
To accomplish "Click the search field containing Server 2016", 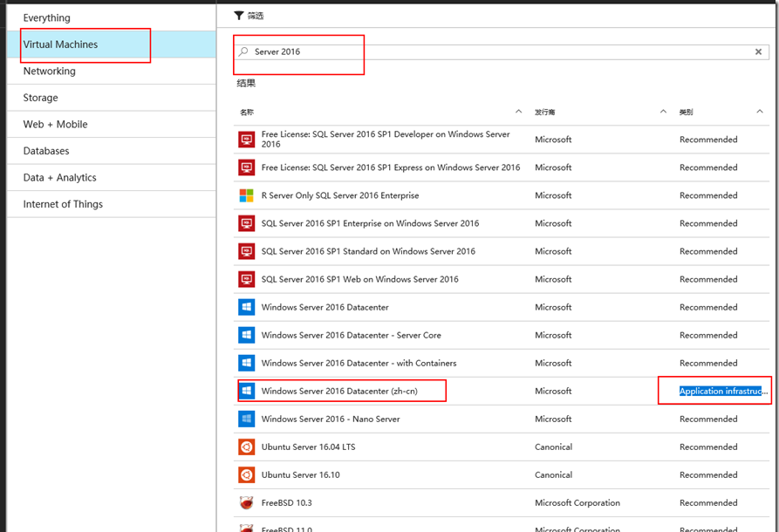I will (x=502, y=51).
